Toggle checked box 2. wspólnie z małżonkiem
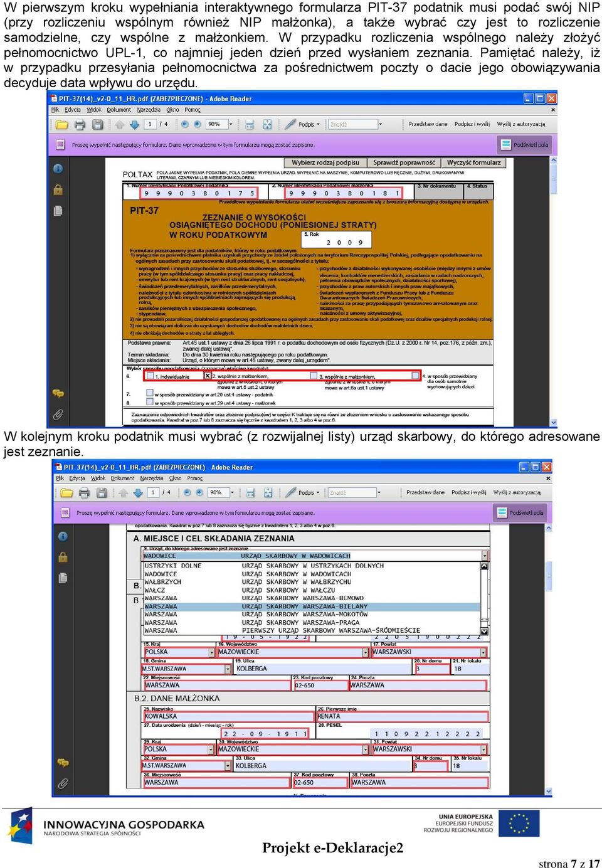The width and height of the screenshot is (602, 868). (208, 376)
